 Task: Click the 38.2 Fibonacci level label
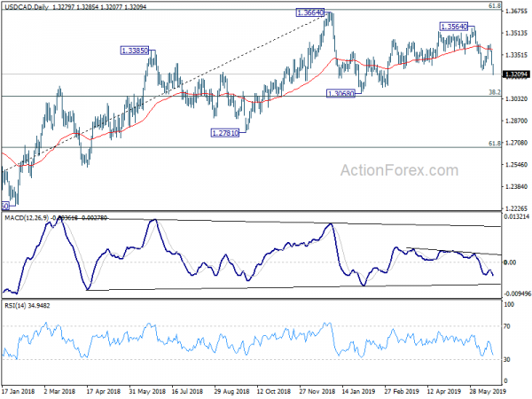click(495, 92)
